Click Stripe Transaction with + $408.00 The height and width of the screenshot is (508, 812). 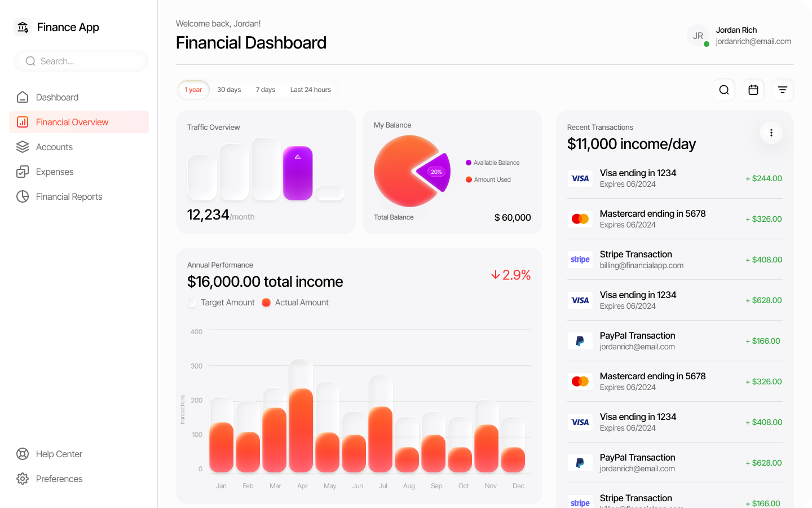tap(674, 260)
